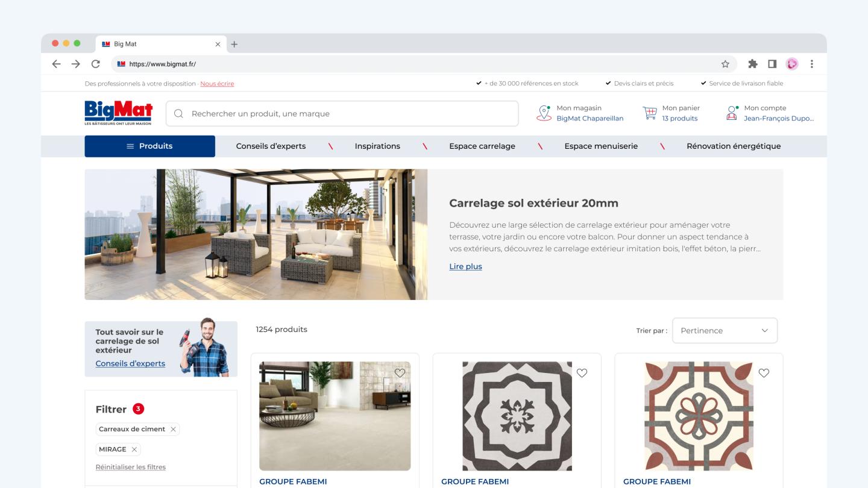
Task: Click the store location pin icon
Action: pyautogui.click(x=544, y=113)
